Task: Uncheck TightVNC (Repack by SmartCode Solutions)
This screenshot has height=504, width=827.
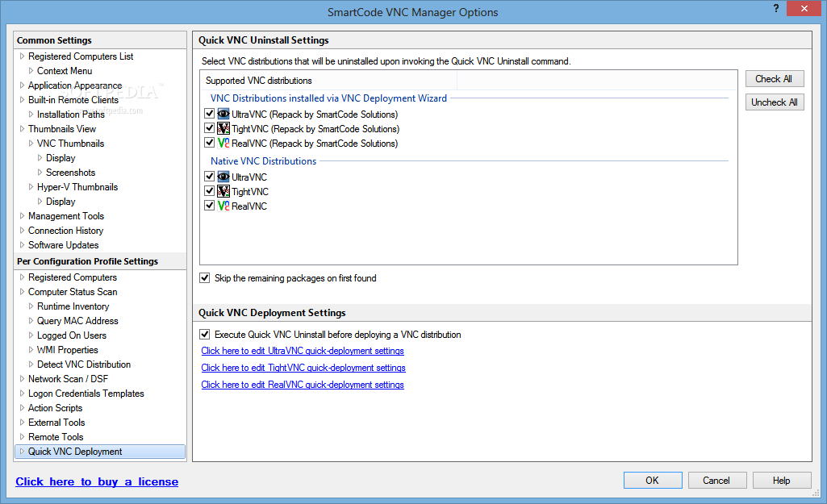Action: pyautogui.click(x=210, y=127)
